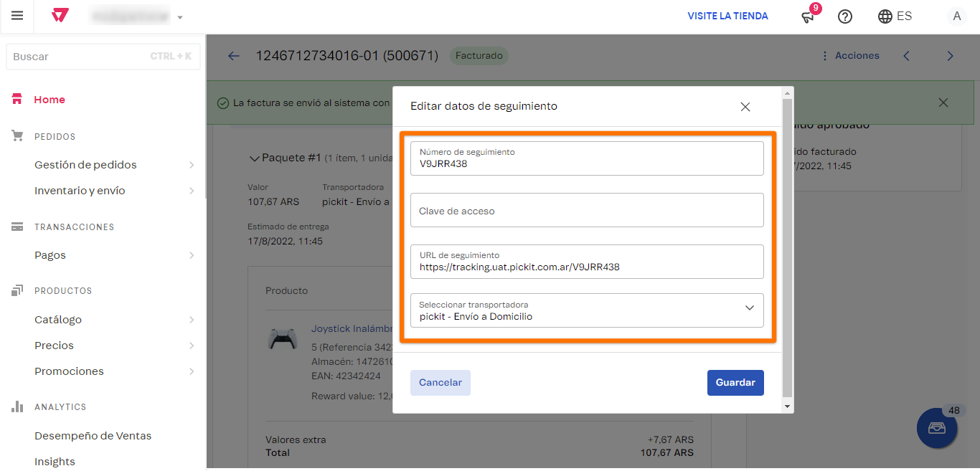
Task: Click the VTEX logo
Action: click(60, 16)
